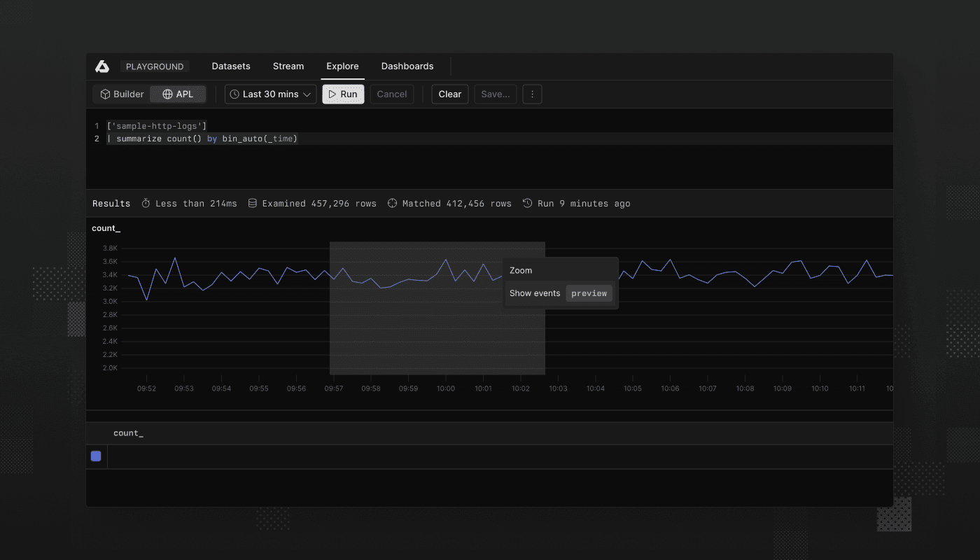Click the play icon inside the Run button
The width and height of the screenshot is (980, 560).
click(x=332, y=94)
